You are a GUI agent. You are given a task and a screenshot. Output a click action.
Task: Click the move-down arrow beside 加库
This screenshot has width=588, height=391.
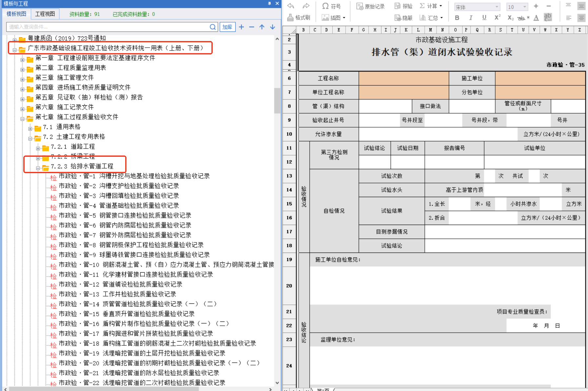pyautogui.click(x=272, y=27)
